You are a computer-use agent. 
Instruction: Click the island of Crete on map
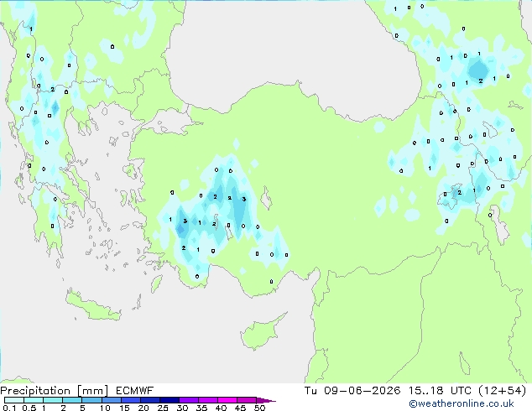(x=93, y=306)
